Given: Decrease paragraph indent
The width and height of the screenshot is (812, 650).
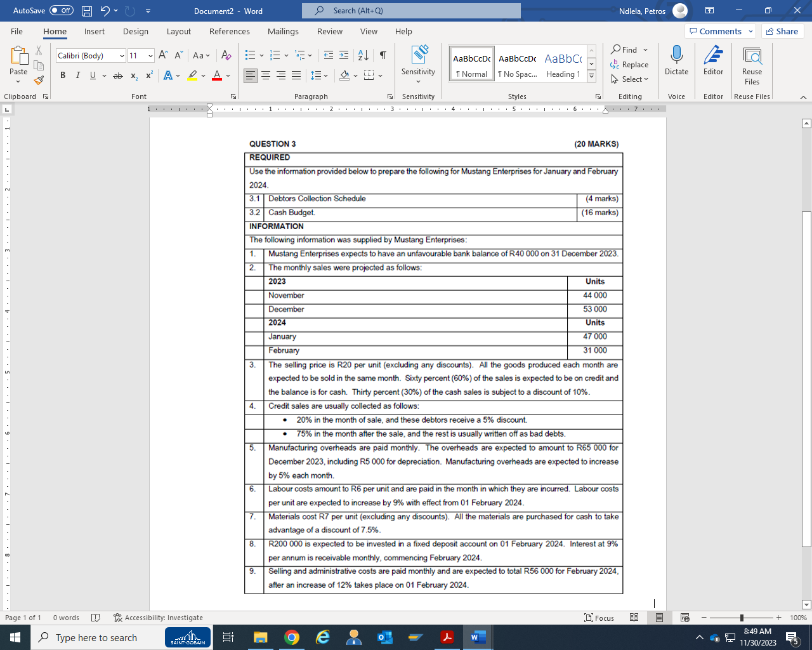Looking at the screenshot, I should click(x=328, y=56).
